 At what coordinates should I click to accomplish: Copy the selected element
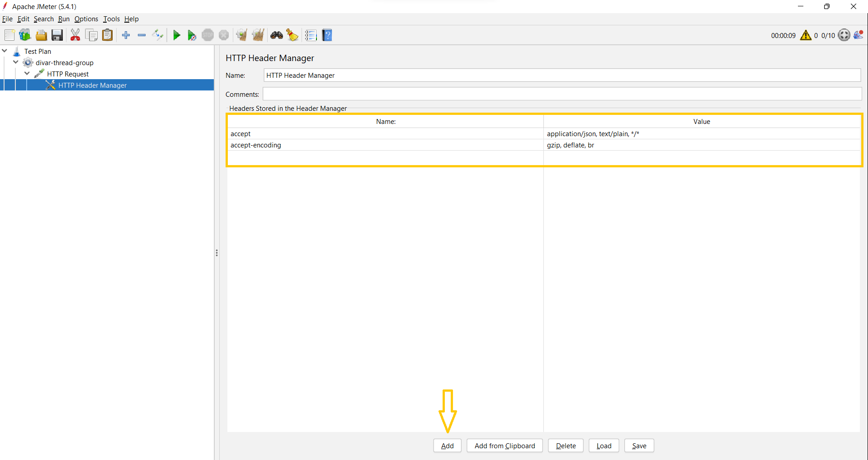click(91, 35)
